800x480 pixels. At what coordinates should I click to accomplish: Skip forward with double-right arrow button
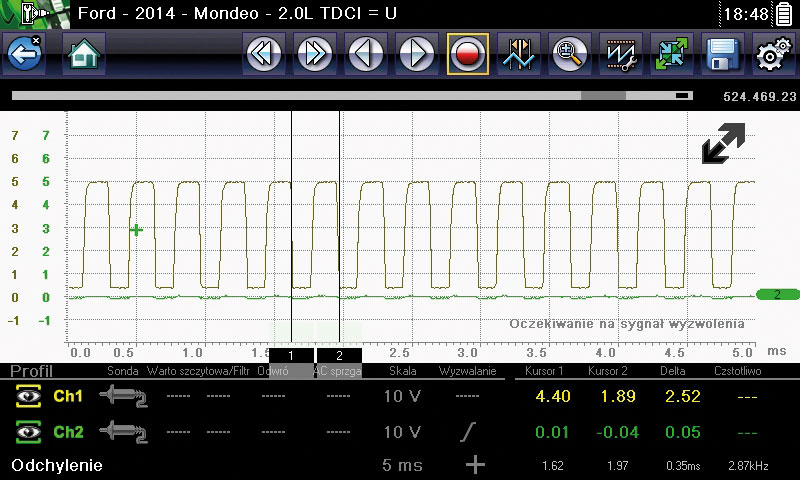[x=315, y=54]
